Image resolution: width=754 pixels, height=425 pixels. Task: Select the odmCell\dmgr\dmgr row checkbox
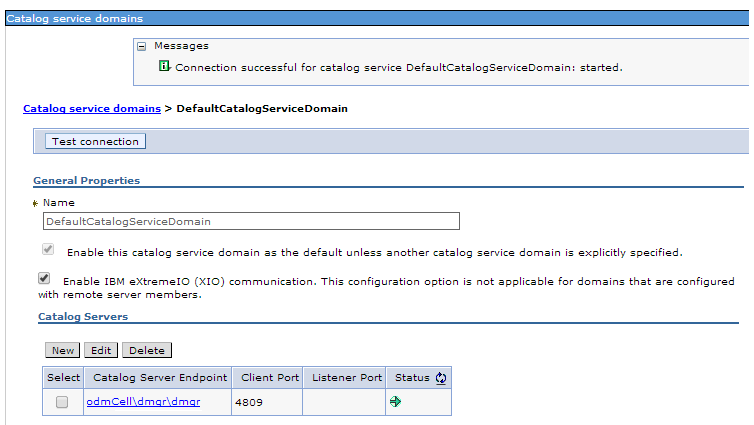(x=62, y=402)
